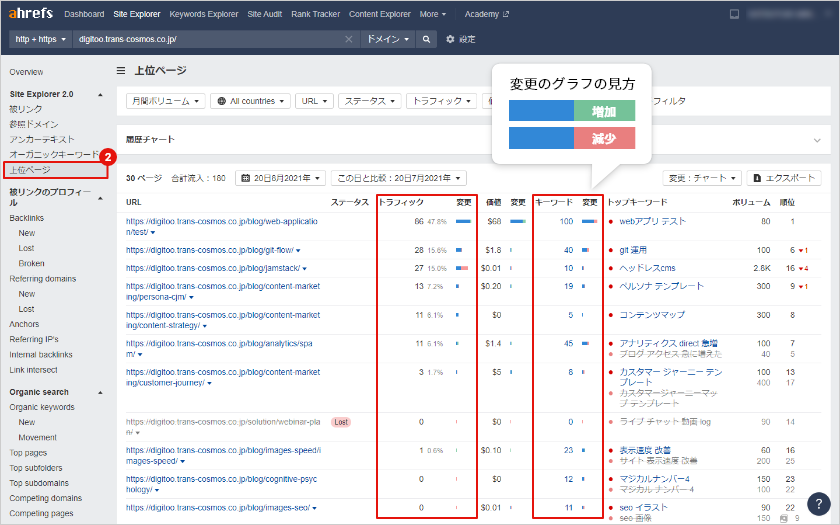Open Link intersect in sidebar
The height and width of the screenshot is (525, 840).
point(33,370)
